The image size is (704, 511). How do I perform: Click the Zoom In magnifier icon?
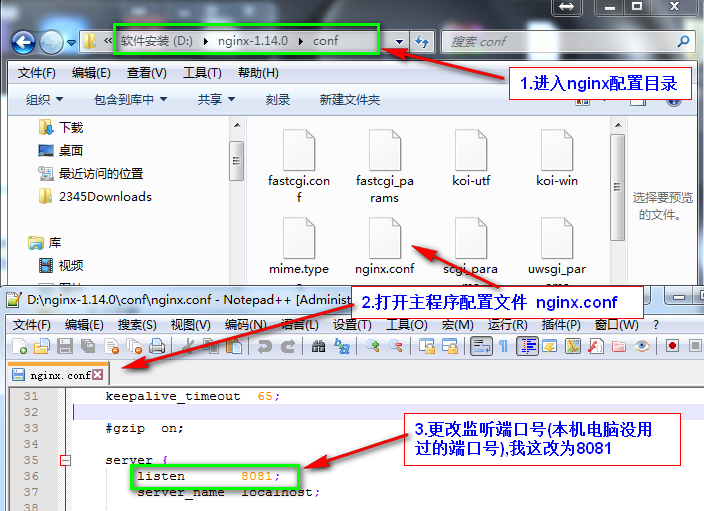(x=373, y=346)
